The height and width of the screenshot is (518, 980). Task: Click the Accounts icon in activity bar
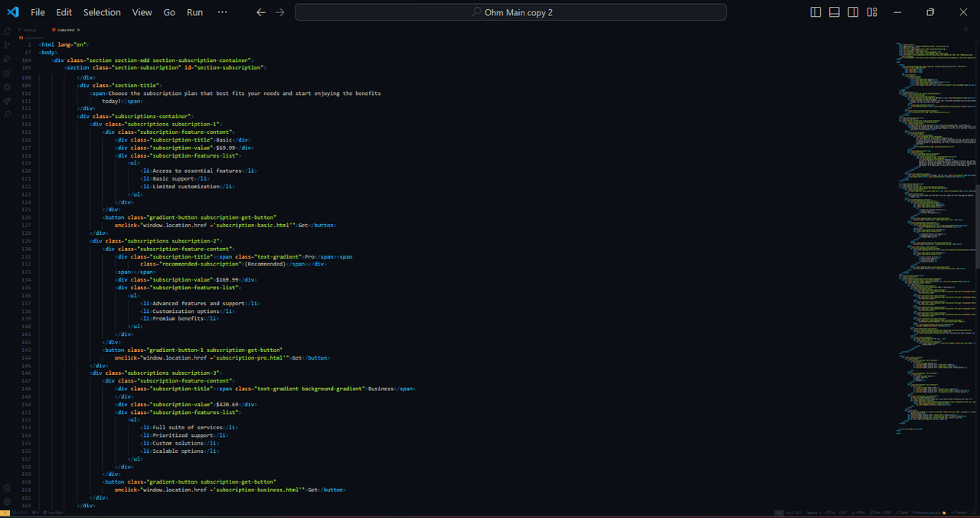click(x=7, y=488)
